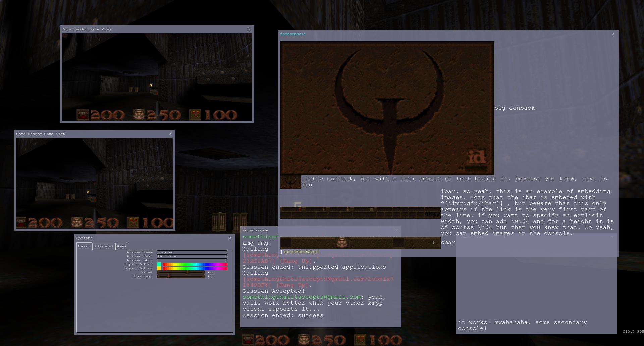644x346 pixels.
Task: Click the Contrast slider track
Action: point(181,276)
